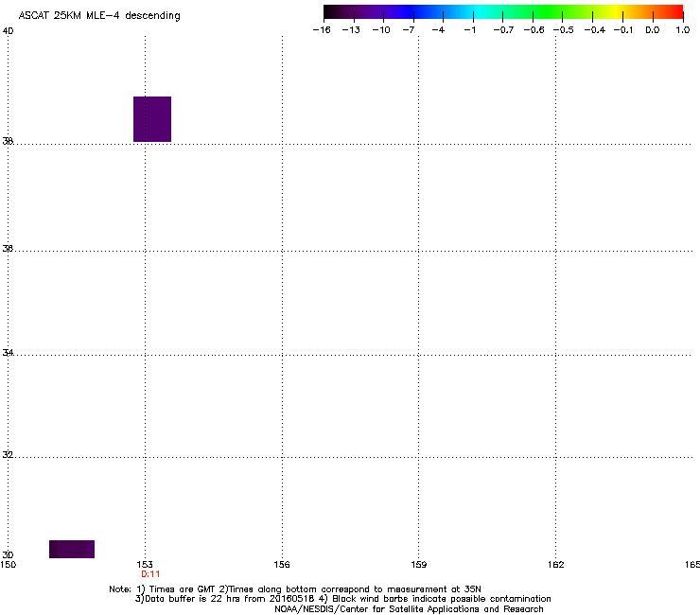This screenshot has height=615, width=700.
Task: Click the 153 longitude axis label
Action: pyautogui.click(x=145, y=565)
